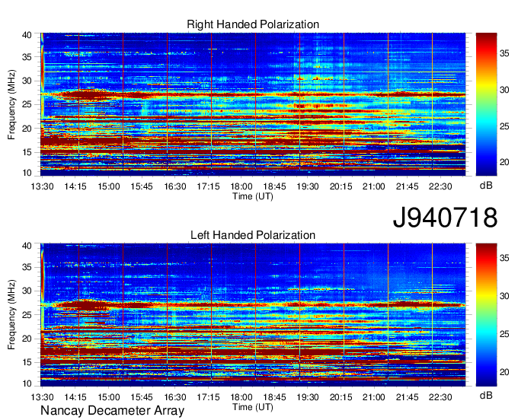Click "Frequency (MHz)" label of Left Handed plot

[11, 315]
